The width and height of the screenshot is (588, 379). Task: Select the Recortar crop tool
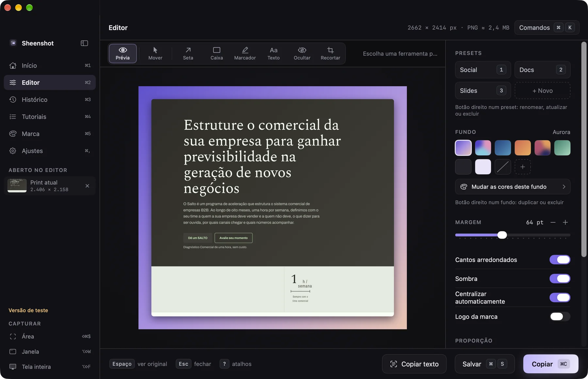click(330, 54)
